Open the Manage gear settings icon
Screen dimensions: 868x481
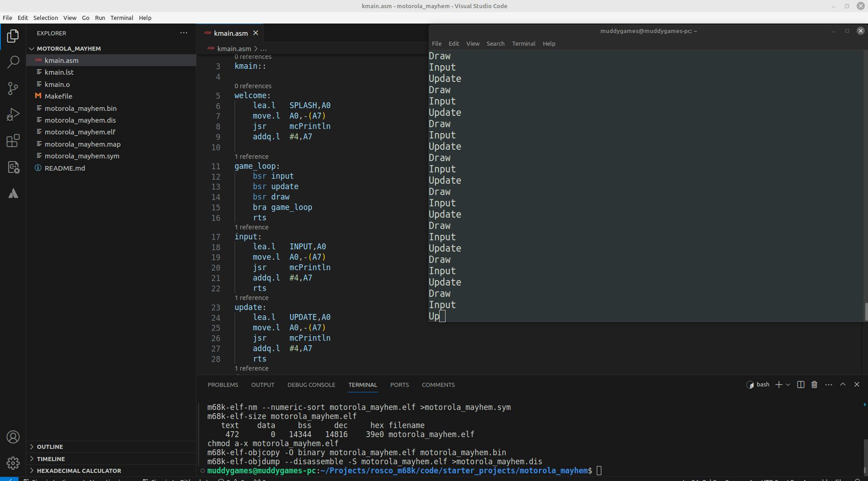pos(13,463)
